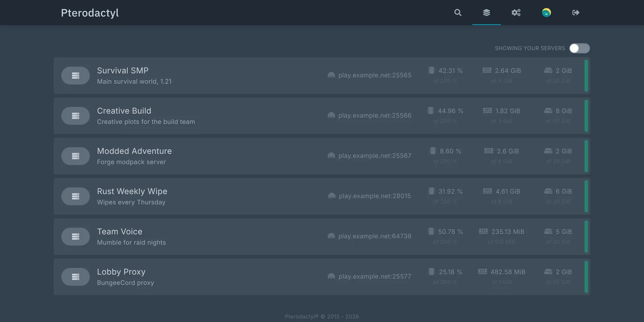Click the CPU icon next to 42.31 %
This screenshot has width=644, height=322.
pos(431,70)
